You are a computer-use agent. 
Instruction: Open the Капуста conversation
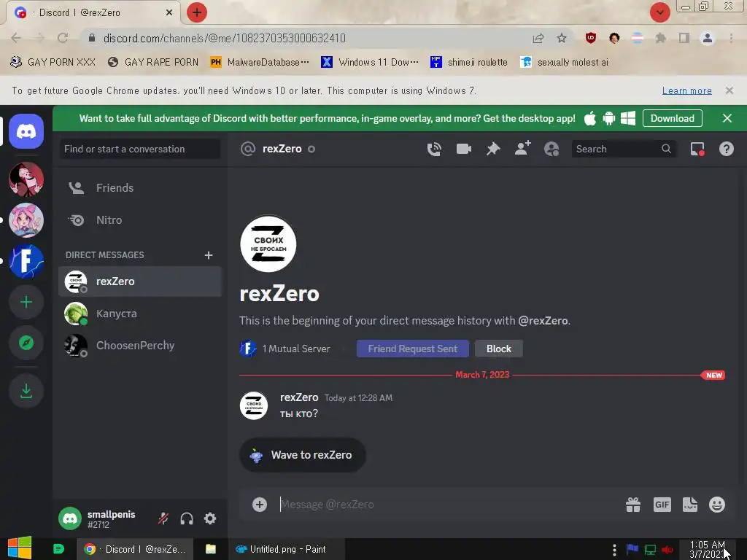[x=140, y=314]
